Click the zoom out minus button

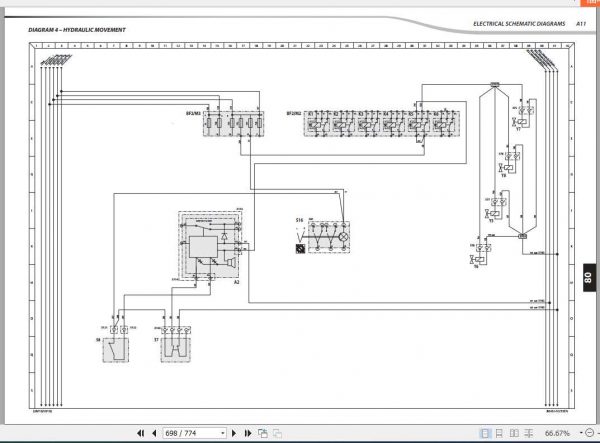[590, 433]
